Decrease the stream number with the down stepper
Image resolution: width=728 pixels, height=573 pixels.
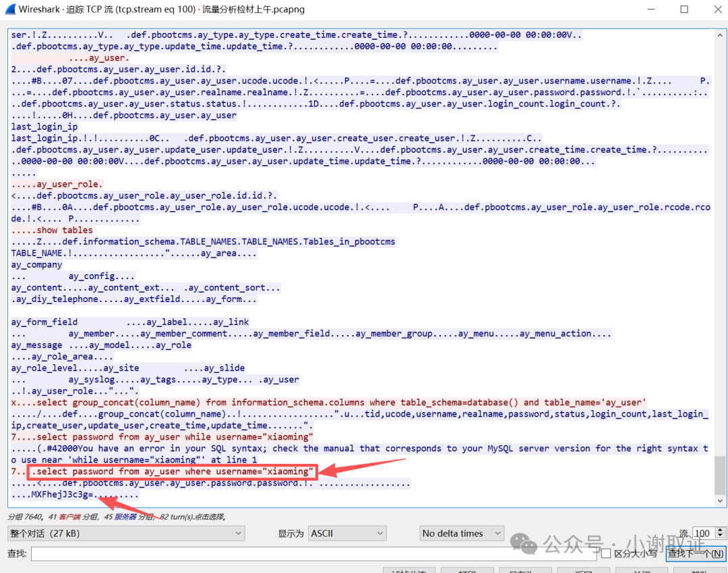(720, 537)
